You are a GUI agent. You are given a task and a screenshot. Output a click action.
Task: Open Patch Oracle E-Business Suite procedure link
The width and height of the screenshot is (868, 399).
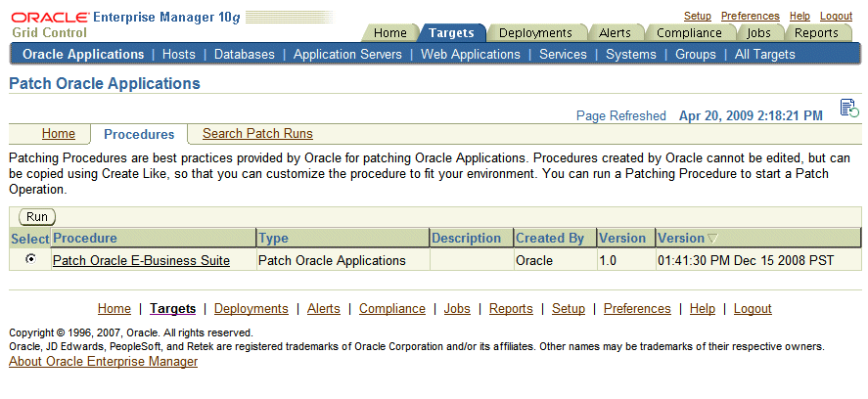[x=141, y=260]
